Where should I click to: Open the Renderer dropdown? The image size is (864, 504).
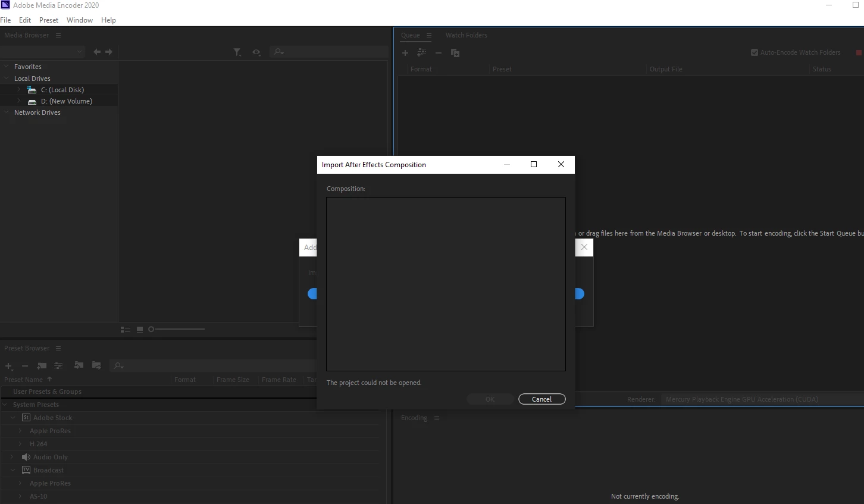pyautogui.click(x=762, y=399)
